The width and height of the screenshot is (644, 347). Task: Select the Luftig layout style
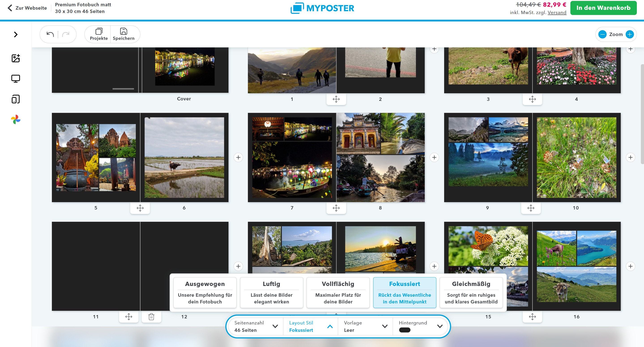click(x=271, y=292)
